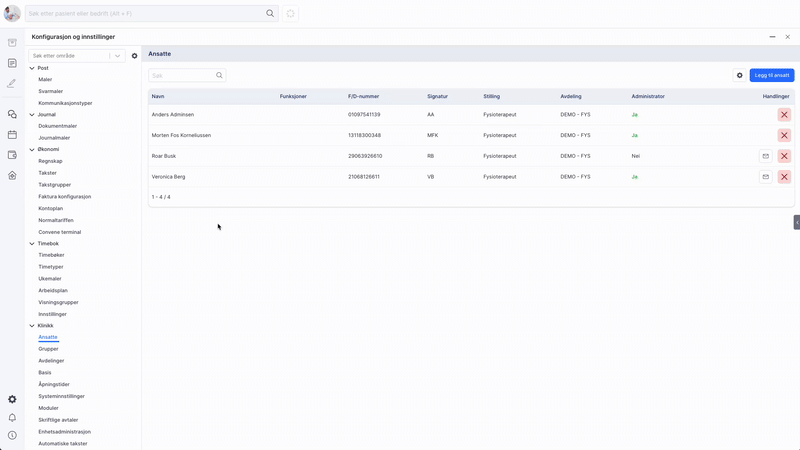Collapse the Økonomi tree section
This screenshot has height=450, width=800.
click(x=32, y=149)
